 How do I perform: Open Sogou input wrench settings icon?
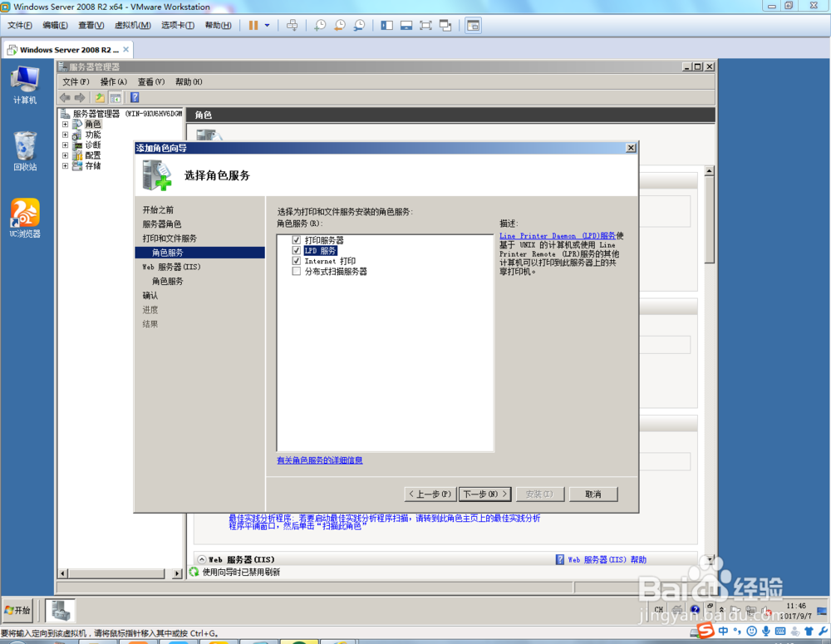823,631
